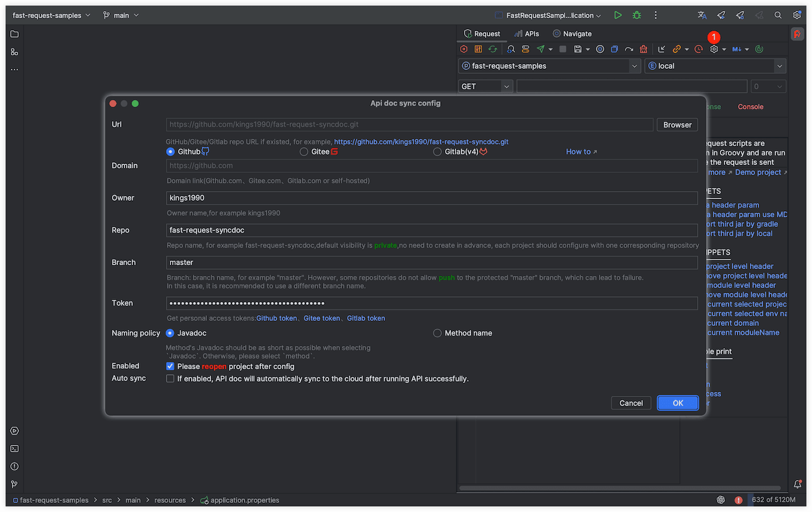Click the Branch input field
The width and height of the screenshot is (812, 512).
tap(432, 263)
